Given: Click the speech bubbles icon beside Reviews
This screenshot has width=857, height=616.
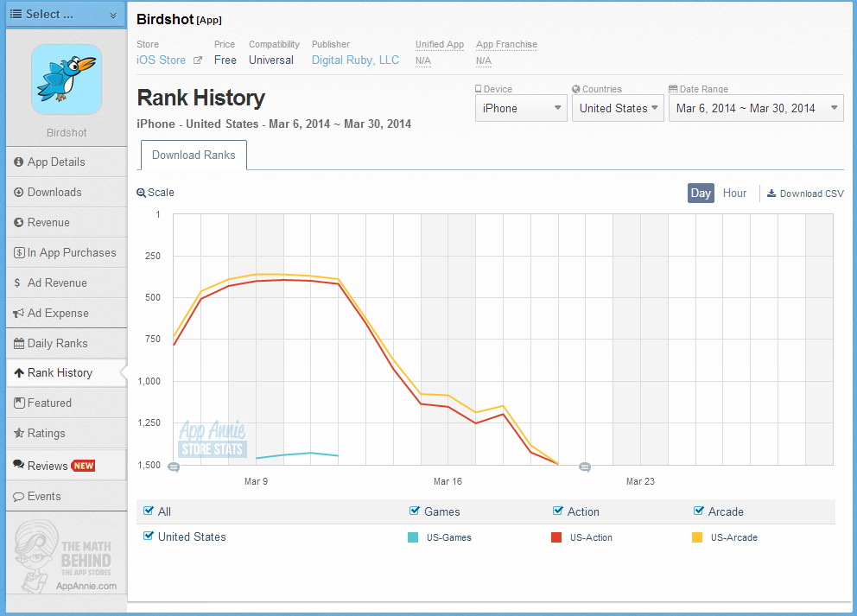Looking at the screenshot, I should pyautogui.click(x=19, y=465).
